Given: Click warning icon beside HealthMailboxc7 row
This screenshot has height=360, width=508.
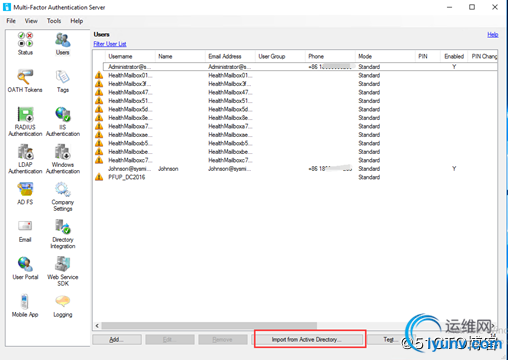Looking at the screenshot, I should [99, 160].
